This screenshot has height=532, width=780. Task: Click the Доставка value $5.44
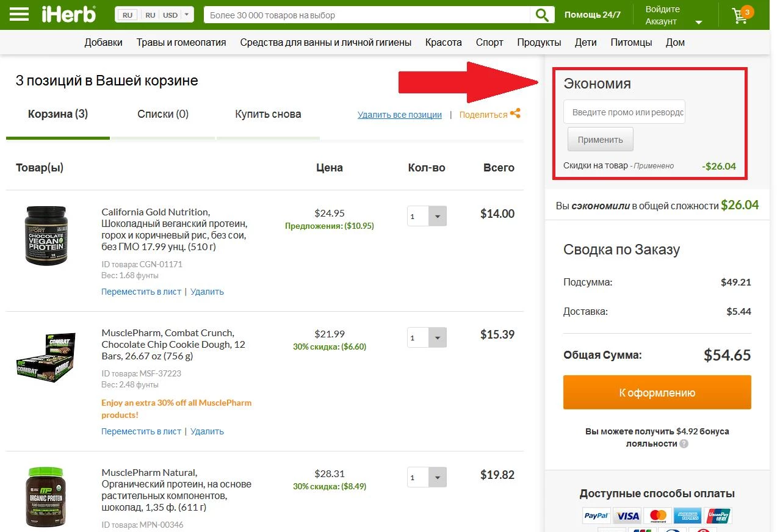click(x=739, y=312)
